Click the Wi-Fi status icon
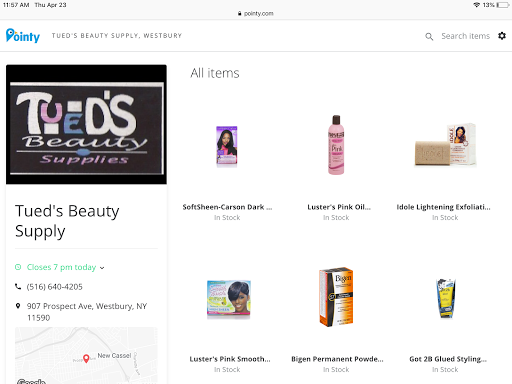The height and width of the screenshot is (384, 512). pos(477,5)
